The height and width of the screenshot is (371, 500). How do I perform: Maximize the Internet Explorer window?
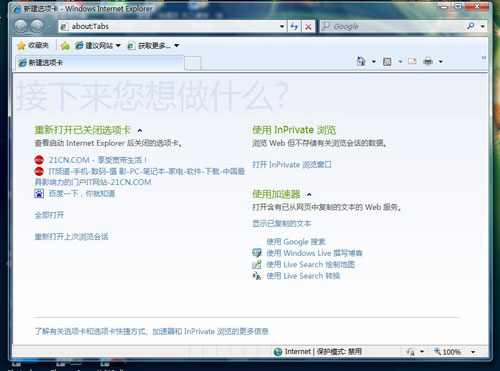[x=458, y=6]
